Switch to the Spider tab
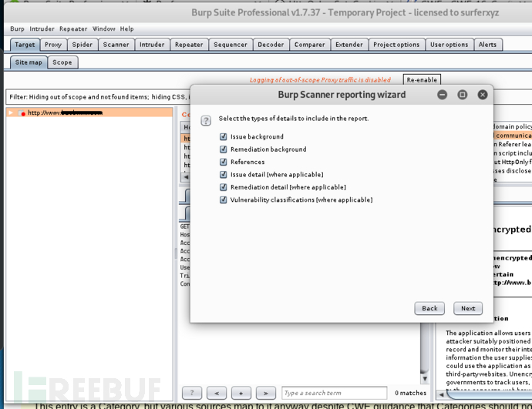 [82, 45]
